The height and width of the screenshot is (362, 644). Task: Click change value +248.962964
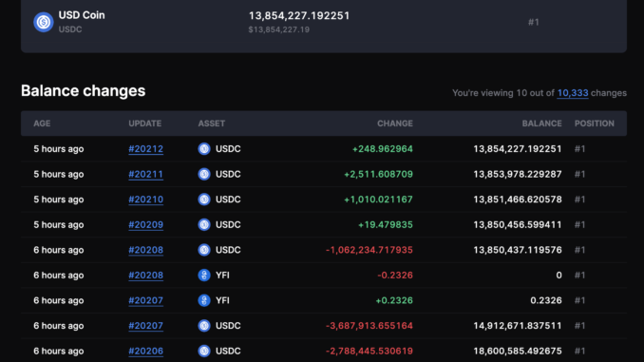pos(383,149)
